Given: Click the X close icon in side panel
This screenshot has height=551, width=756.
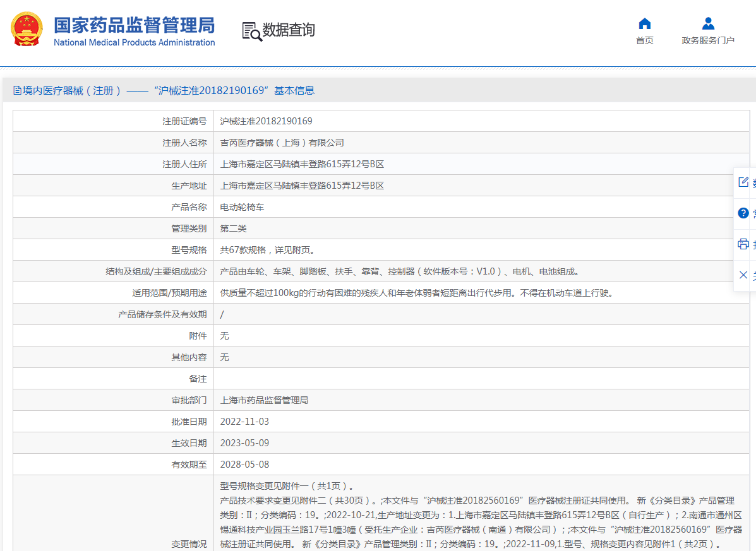Looking at the screenshot, I should point(743,275).
